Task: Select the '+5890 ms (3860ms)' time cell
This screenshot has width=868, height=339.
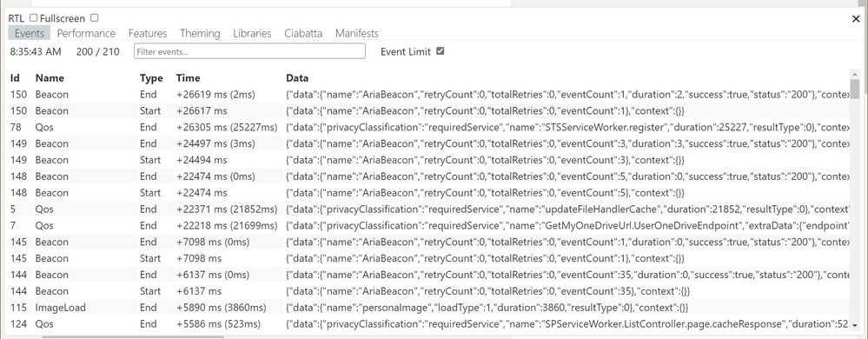Action: pyautogui.click(x=222, y=308)
